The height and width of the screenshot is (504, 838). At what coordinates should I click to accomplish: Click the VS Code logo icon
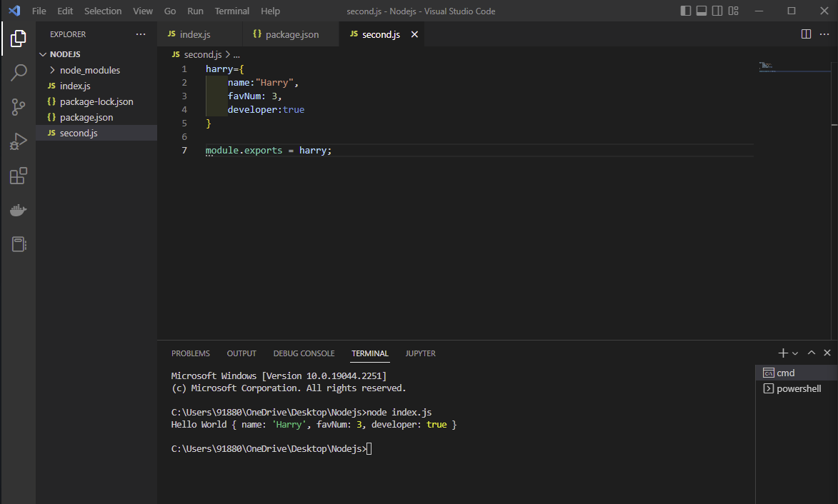coord(14,11)
